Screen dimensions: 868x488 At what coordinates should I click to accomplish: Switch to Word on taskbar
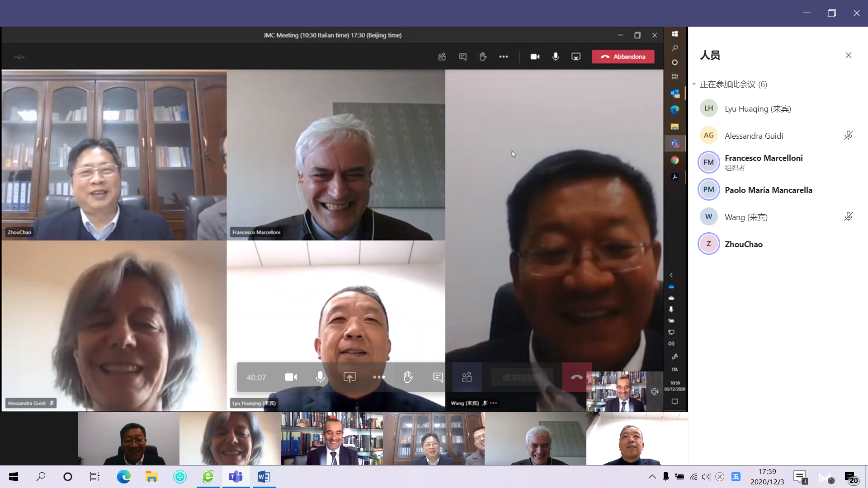click(264, 477)
